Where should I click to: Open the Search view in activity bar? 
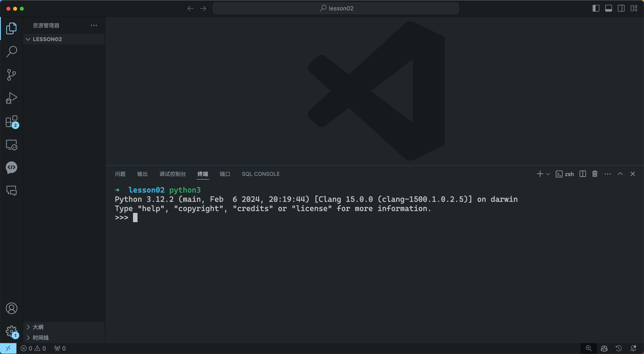pyautogui.click(x=12, y=52)
